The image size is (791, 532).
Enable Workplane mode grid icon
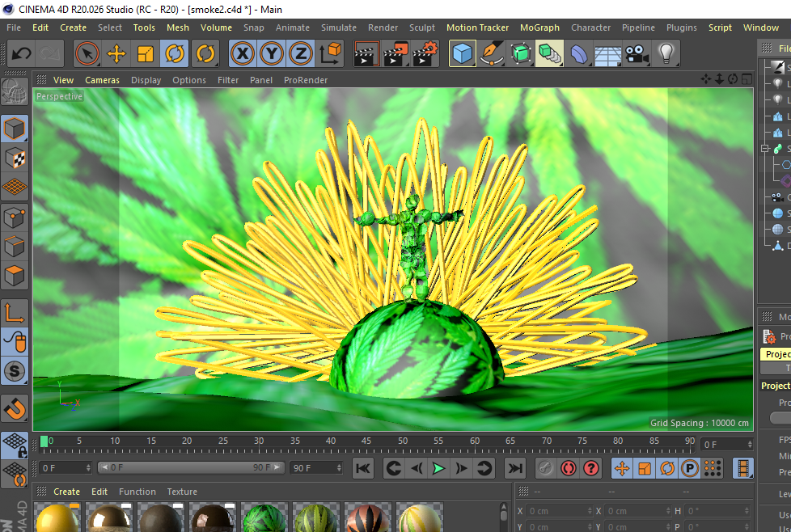pyautogui.click(x=14, y=187)
